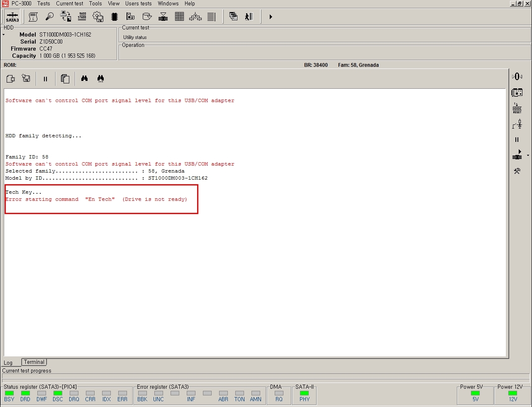This screenshot has width=532, height=407.
Task: Click the spin-up platters play icon
Action: point(517,155)
